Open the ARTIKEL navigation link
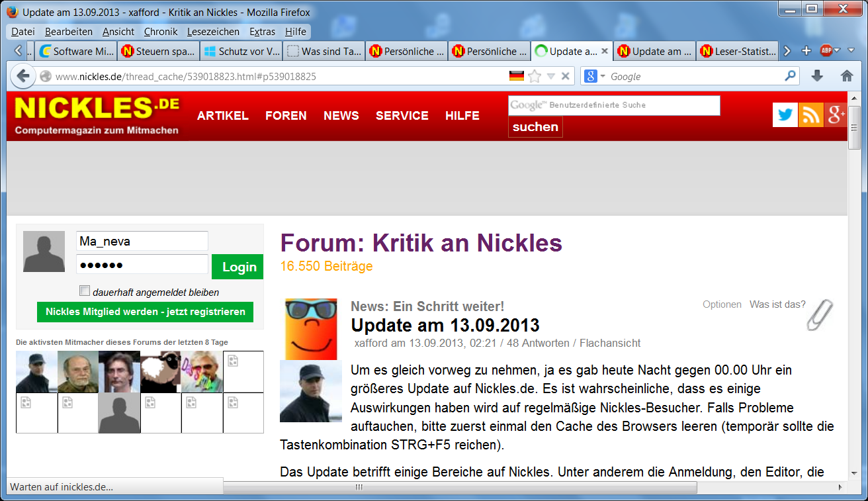 223,115
